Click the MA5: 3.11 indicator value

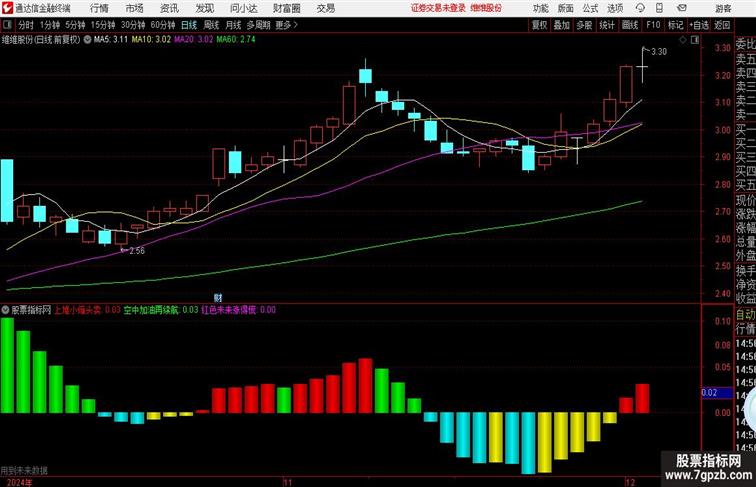[111, 40]
